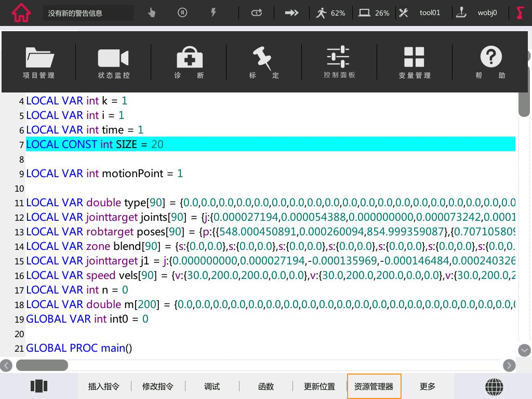532x399 pixels.
Task: Open the tool01 tool selector
Action: tap(420, 12)
